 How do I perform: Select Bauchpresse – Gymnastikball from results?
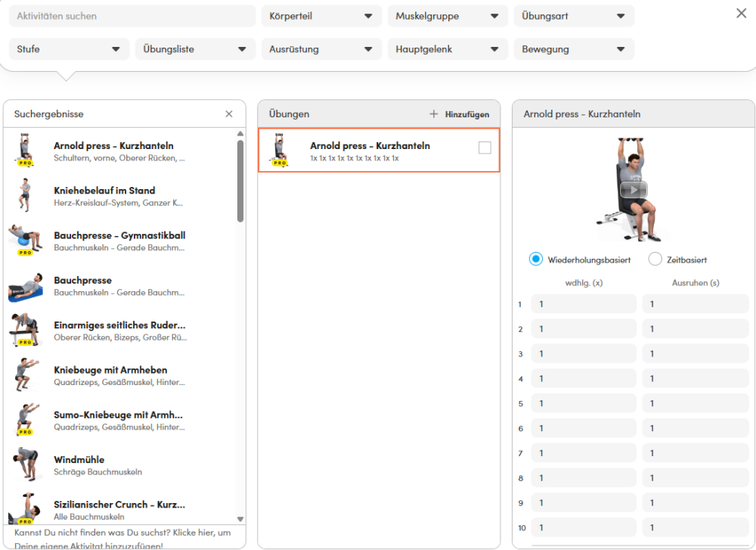(x=119, y=240)
